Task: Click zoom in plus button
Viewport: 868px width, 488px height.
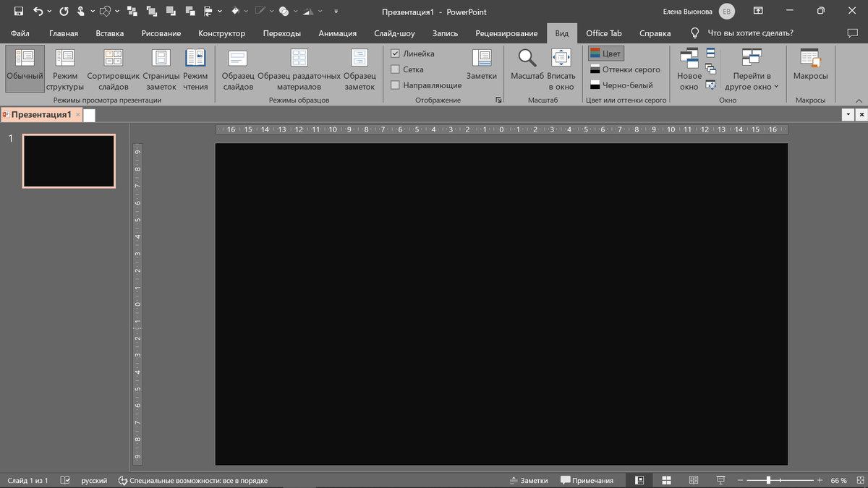Action: tap(820, 480)
